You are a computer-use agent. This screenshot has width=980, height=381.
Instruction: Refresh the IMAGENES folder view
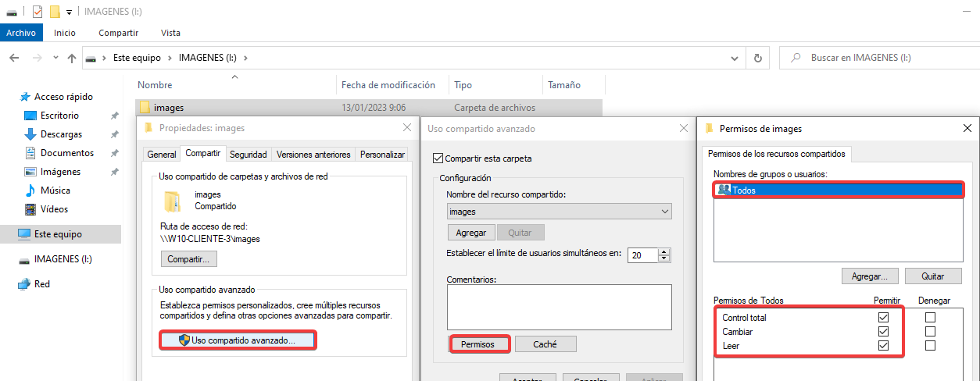point(757,58)
